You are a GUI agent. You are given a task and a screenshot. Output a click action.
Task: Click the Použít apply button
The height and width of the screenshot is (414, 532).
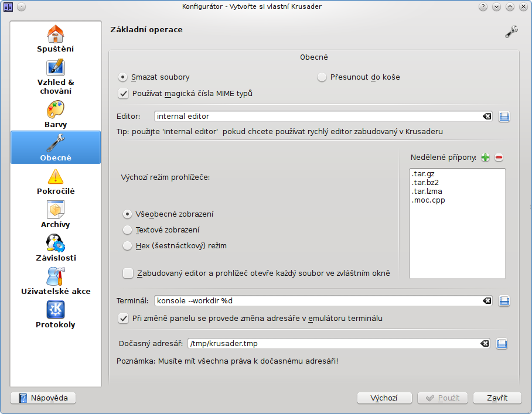click(x=442, y=398)
